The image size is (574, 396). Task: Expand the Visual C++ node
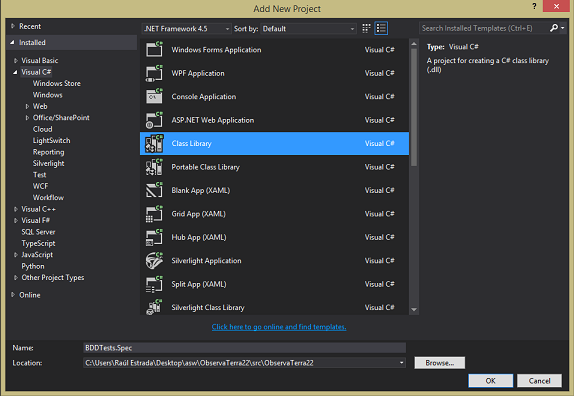coord(16,209)
